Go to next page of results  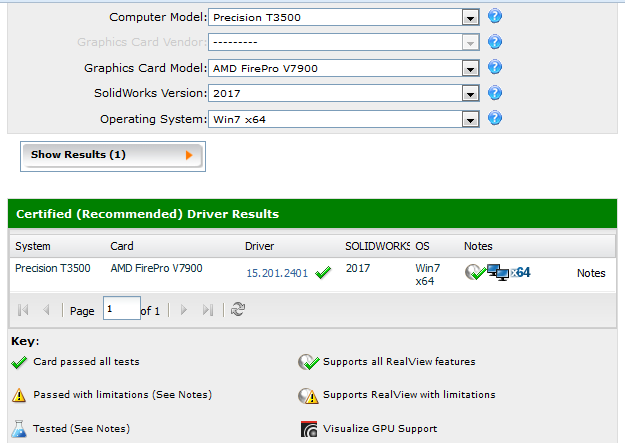coord(184,310)
